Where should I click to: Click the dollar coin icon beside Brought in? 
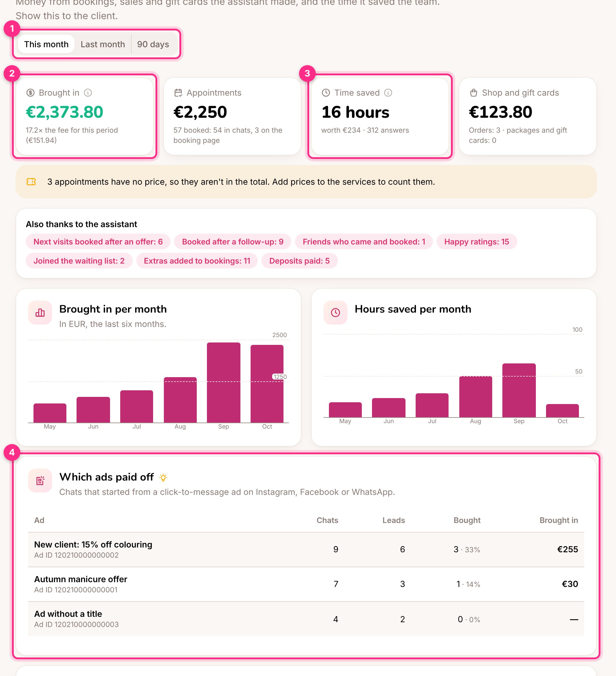pos(31,93)
